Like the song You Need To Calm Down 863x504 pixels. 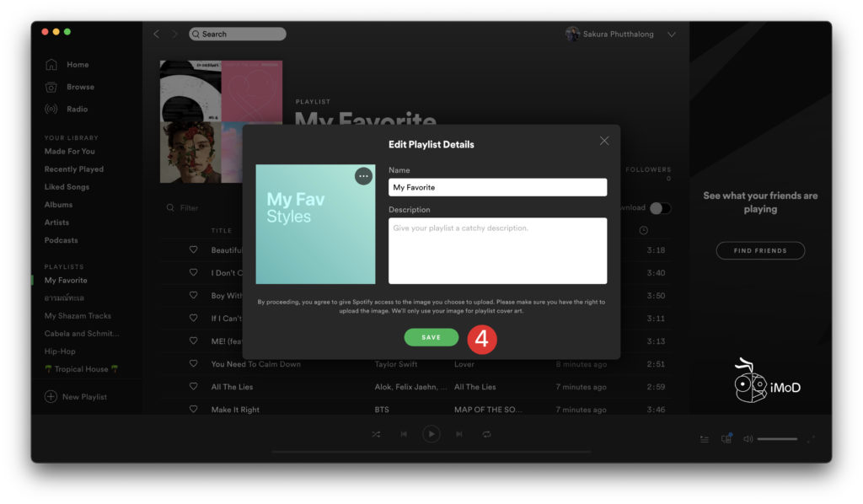193,364
